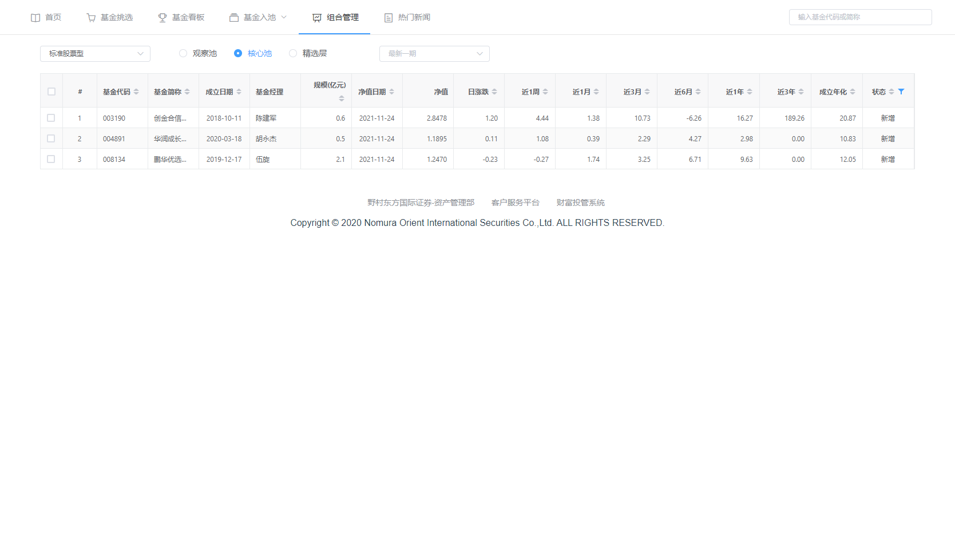This screenshot has width=955, height=560.
Task: Sort by 净值日期 column arrows
Action: pos(391,92)
